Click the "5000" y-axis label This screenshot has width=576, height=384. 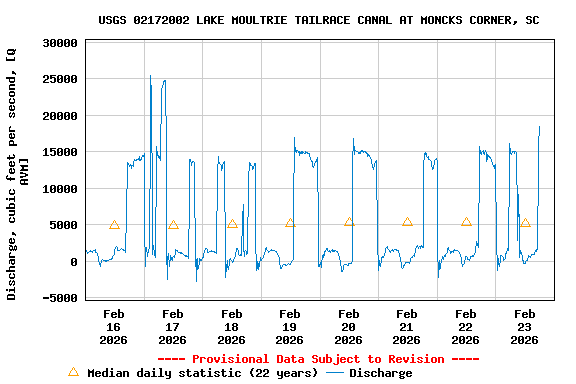click(x=64, y=225)
